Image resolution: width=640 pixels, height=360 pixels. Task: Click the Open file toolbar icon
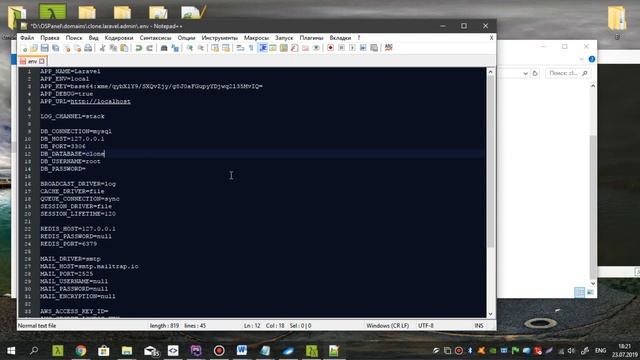tap(34, 48)
